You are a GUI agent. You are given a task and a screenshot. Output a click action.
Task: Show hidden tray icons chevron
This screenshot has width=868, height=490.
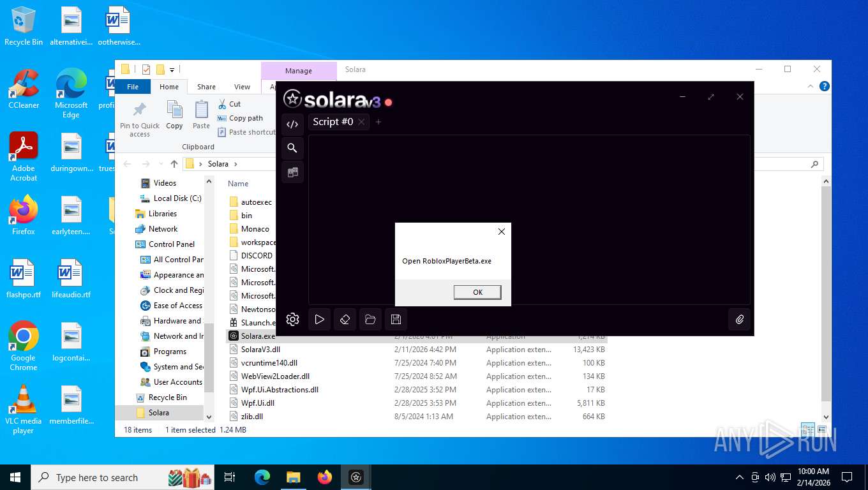(x=740, y=477)
